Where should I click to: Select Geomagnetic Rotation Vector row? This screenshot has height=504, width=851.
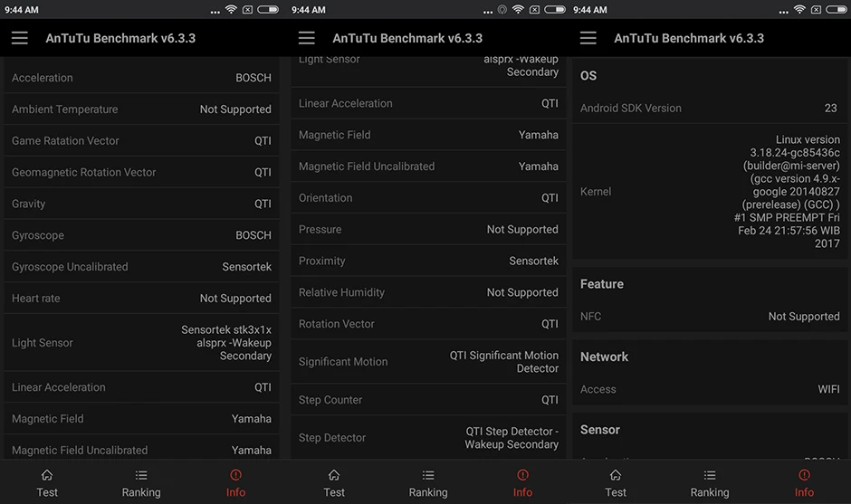tap(141, 172)
